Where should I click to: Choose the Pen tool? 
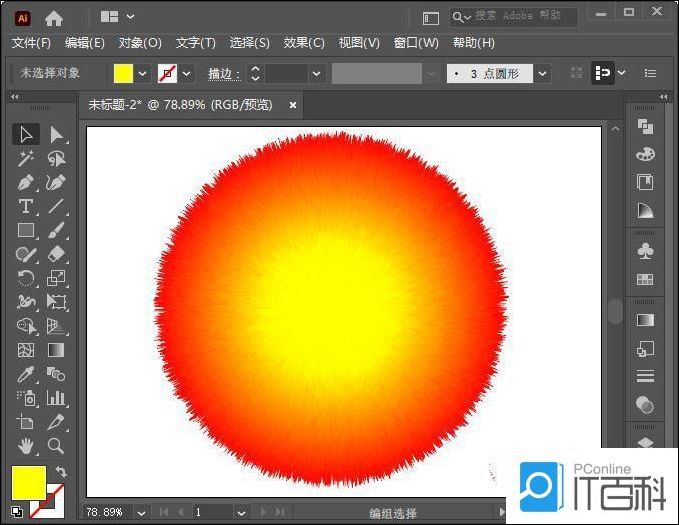point(26,183)
